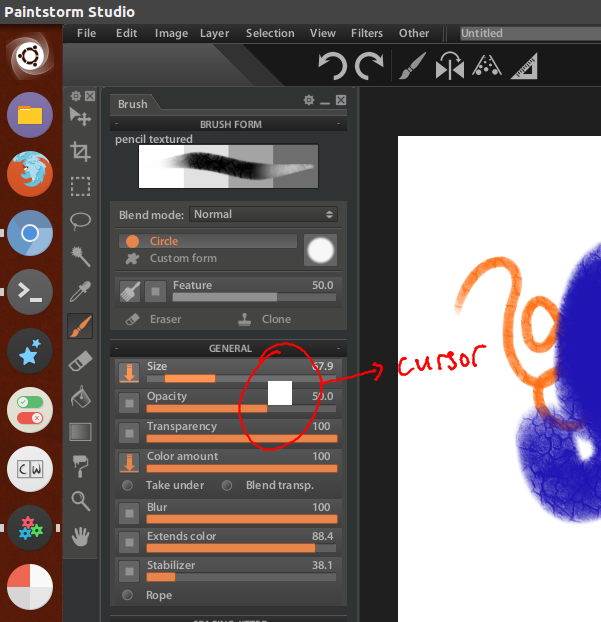601x622 pixels.
Task: Toggle the Stabilizer control square button
Action: tap(129, 572)
